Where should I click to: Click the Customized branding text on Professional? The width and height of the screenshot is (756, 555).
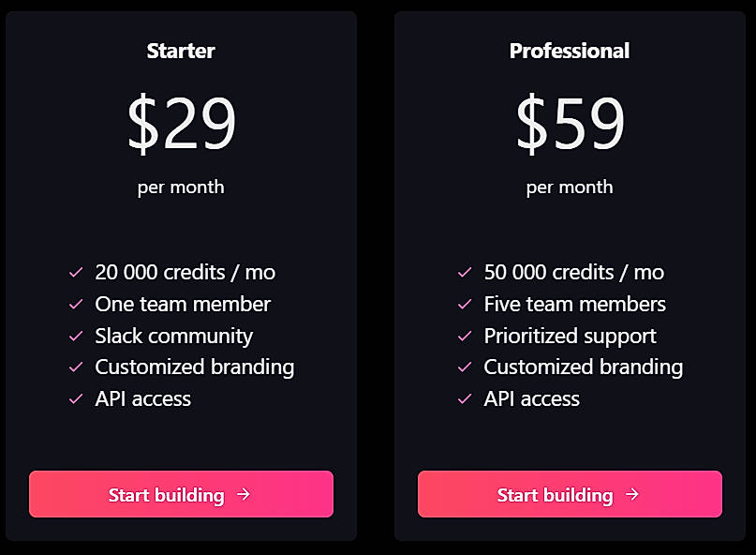583,367
